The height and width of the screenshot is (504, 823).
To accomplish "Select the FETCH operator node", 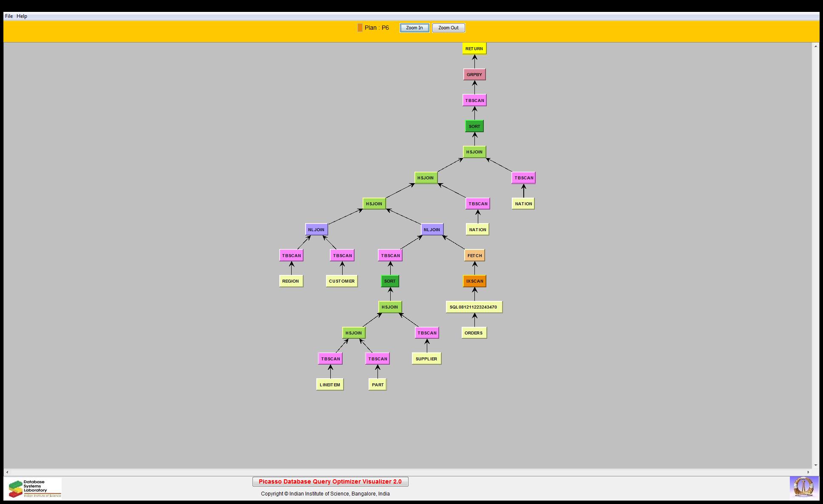I will click(x=474, y=255).
